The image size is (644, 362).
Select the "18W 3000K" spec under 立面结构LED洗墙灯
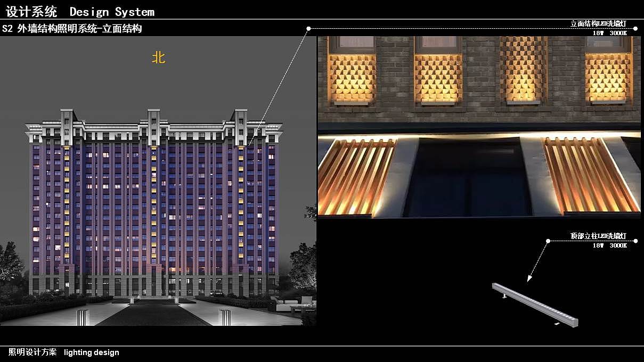click(610, 33)
